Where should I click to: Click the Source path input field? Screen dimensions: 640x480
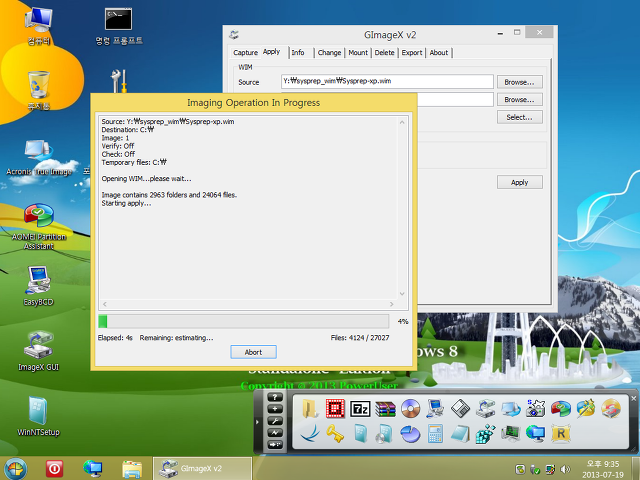387,81
